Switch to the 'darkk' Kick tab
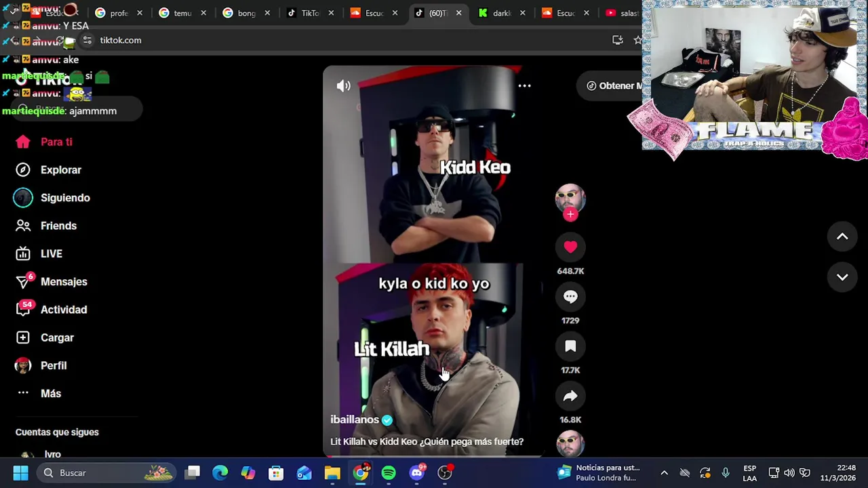 point(501,13)
